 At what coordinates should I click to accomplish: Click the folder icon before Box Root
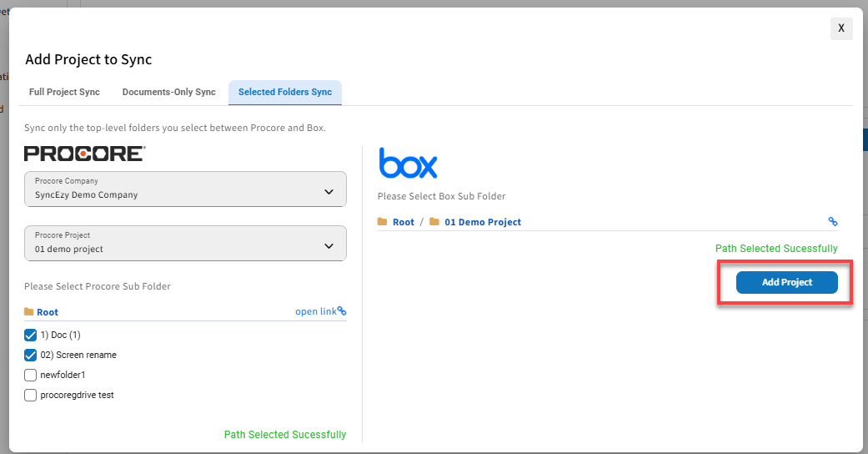(x=382, y=221)
